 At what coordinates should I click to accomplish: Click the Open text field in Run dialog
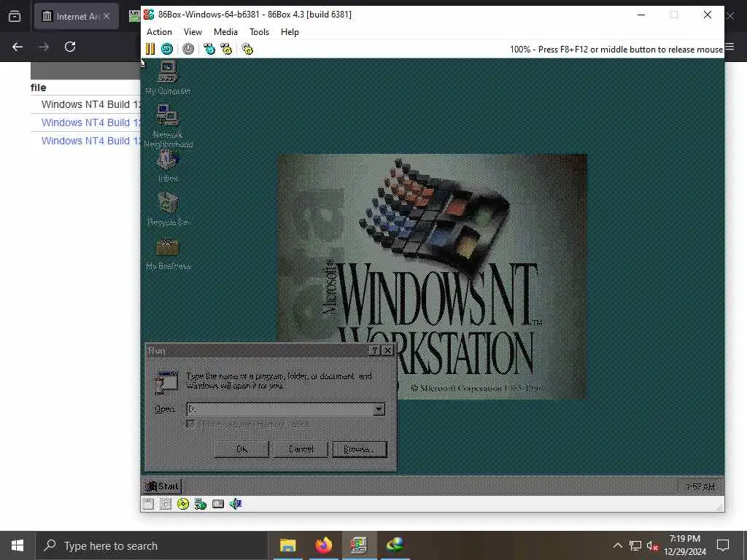[x=281, y=409]
